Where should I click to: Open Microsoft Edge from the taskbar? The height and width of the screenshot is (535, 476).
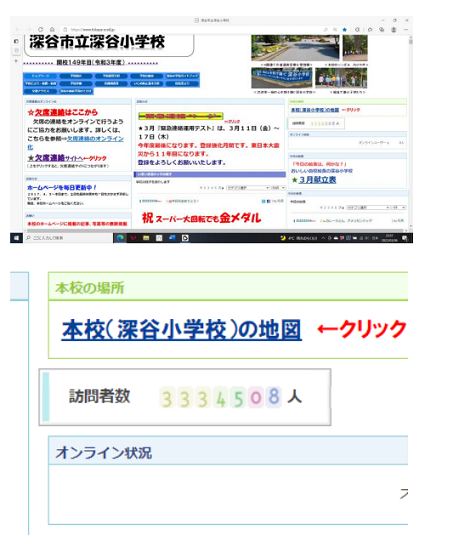(120, 238)
